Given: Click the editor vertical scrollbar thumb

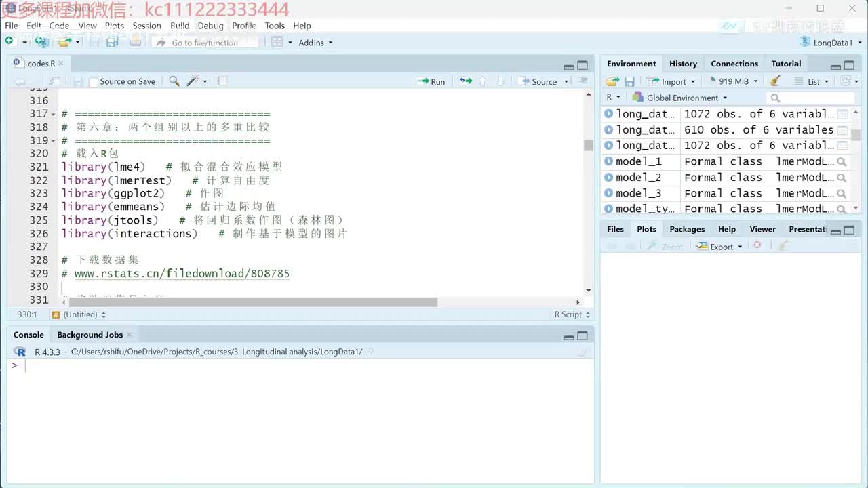Looking at the screenshot, I should click(588, 145).
